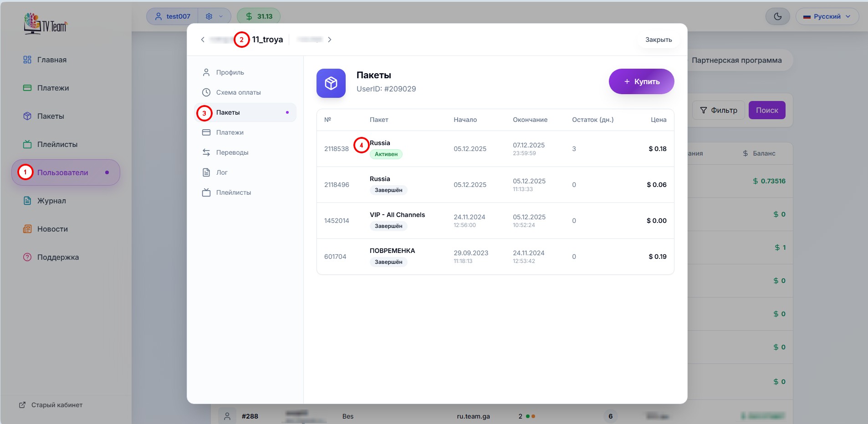Open Поддержка help in sidebar
The image size is (868, 424).
tap(57, 257)
